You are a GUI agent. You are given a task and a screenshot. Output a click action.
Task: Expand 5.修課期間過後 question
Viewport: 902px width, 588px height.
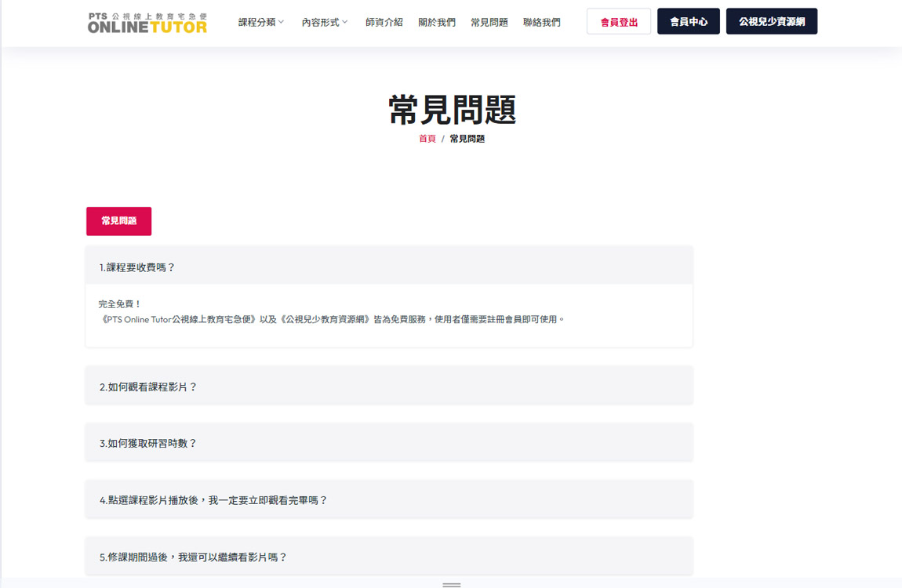(388, 557)
